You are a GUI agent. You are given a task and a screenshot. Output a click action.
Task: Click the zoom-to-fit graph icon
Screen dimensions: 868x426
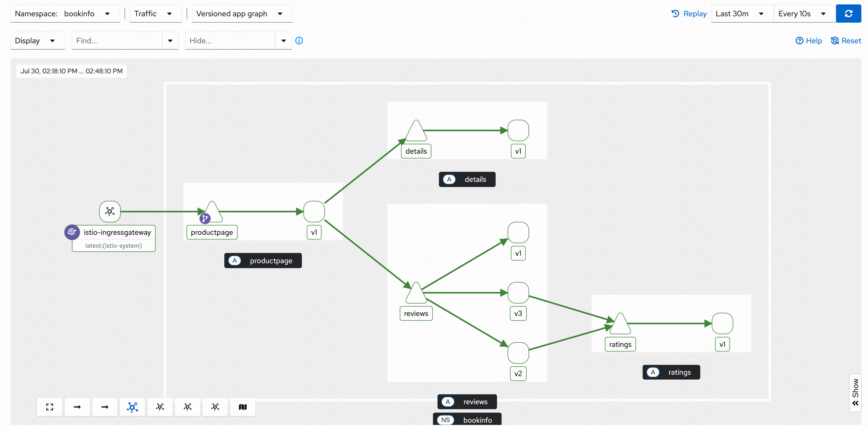(50, 407)
